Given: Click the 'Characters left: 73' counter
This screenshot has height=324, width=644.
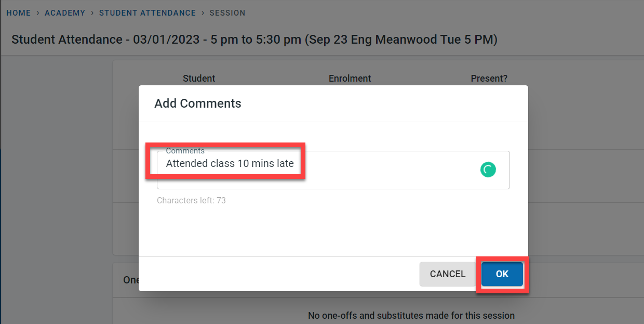Looking at the screenshot, I should pyautogui.click(x=191, y=200).
